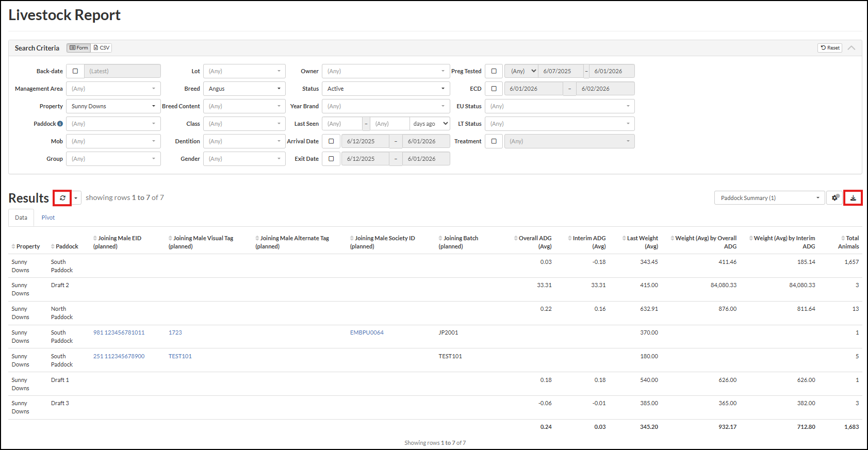
Task: Tick the Preg Tested checkbox
Action: pyautogui.click(x=494, y=71)
